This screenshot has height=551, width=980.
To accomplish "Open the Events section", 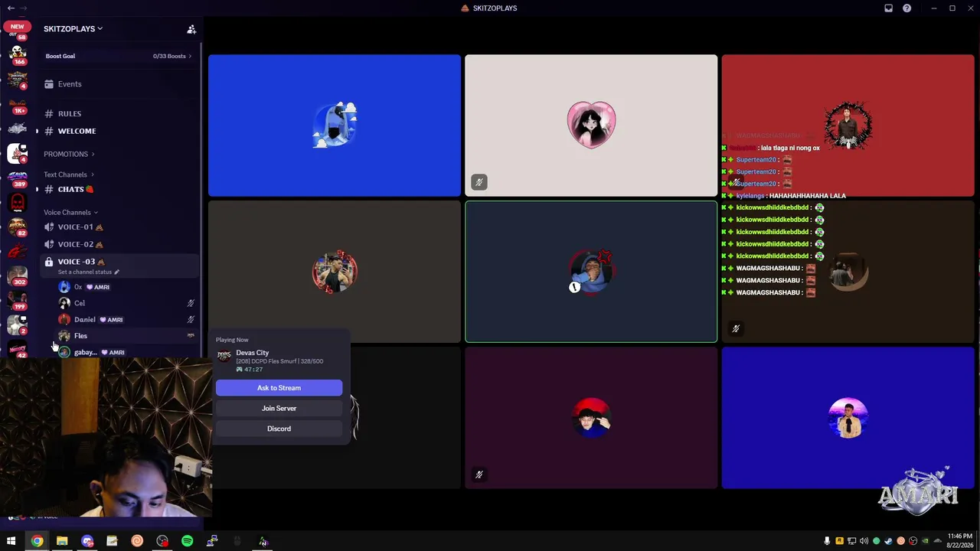I will pos(119,84).
